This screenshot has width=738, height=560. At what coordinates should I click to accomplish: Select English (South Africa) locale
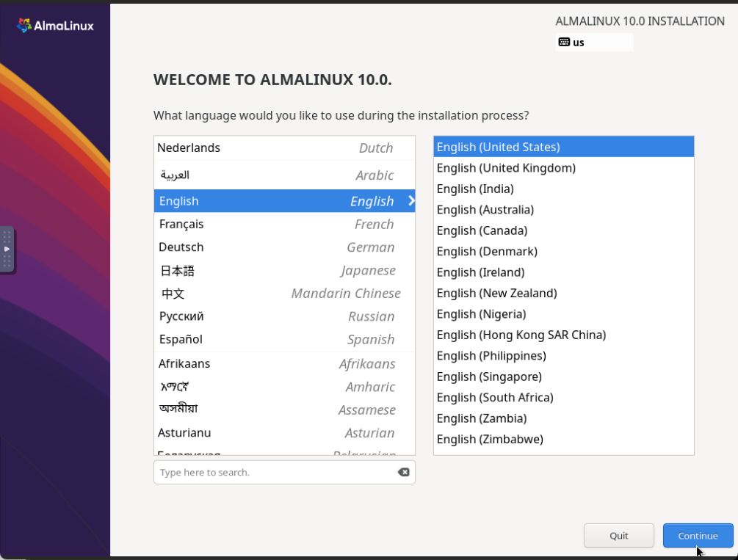(563, 397)
